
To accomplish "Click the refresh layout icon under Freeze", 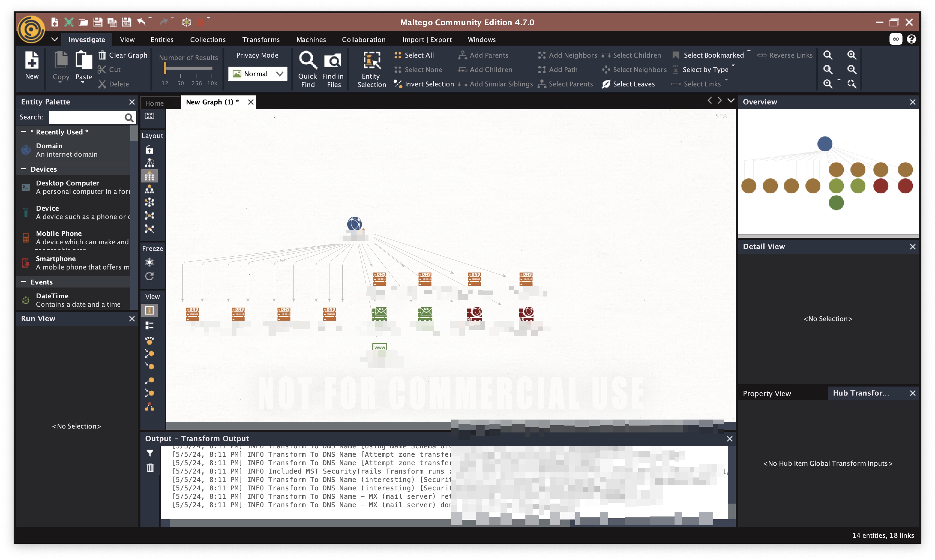I will click(x=149, y=276).
